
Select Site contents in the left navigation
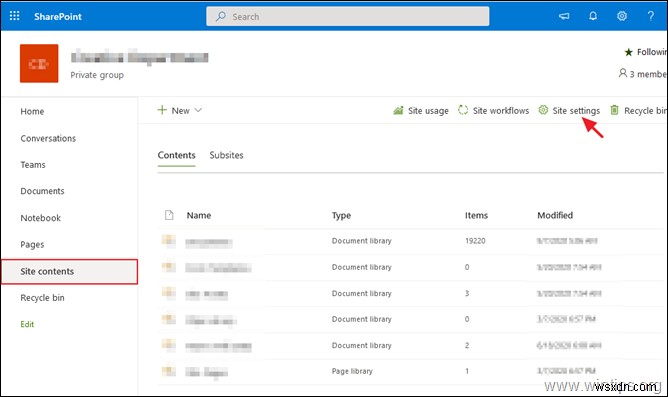70,271
